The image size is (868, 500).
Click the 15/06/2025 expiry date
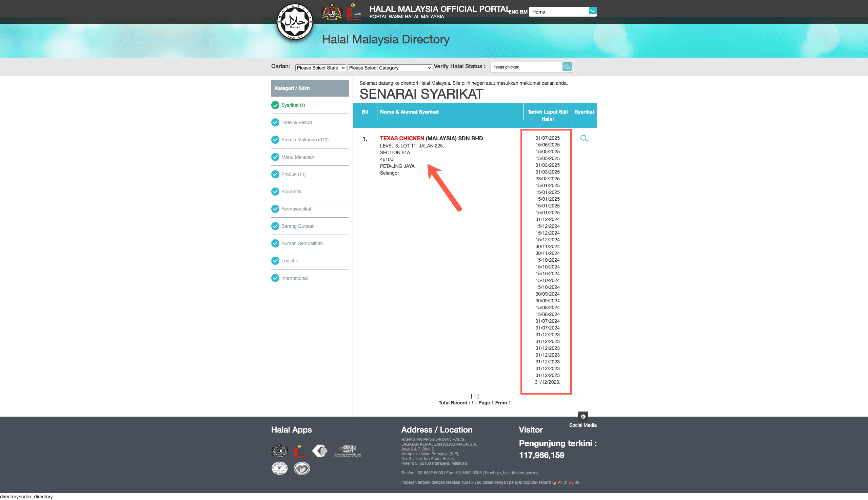click(x=547, y=145)
